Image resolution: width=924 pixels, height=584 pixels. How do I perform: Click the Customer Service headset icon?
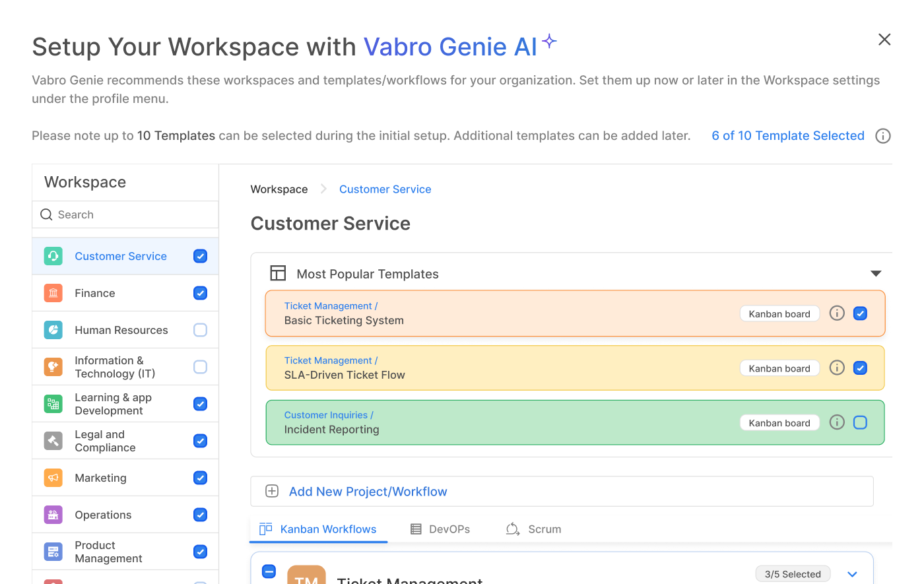[53, 256]
